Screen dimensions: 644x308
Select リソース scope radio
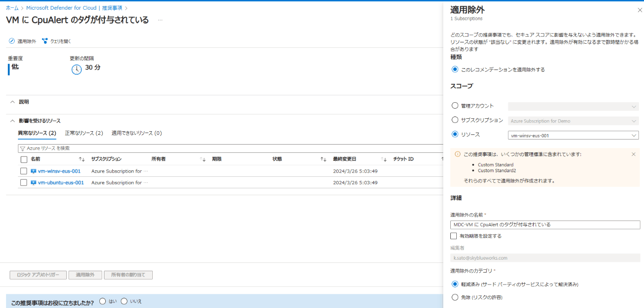[455, 135]
